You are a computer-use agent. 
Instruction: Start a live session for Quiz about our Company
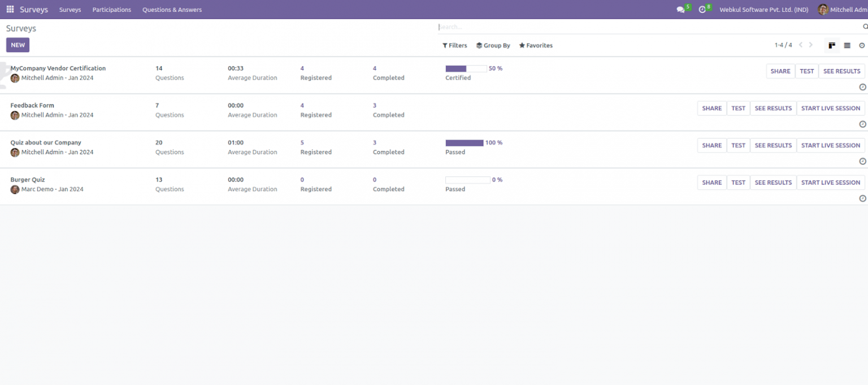pyautogui.click(x=831, y=145)
